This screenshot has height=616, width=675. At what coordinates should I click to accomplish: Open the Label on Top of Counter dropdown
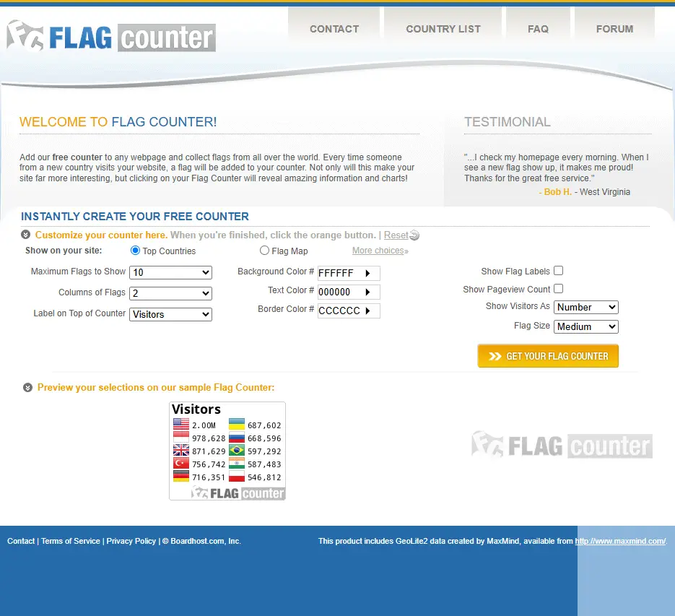click(x=170, y=314)
